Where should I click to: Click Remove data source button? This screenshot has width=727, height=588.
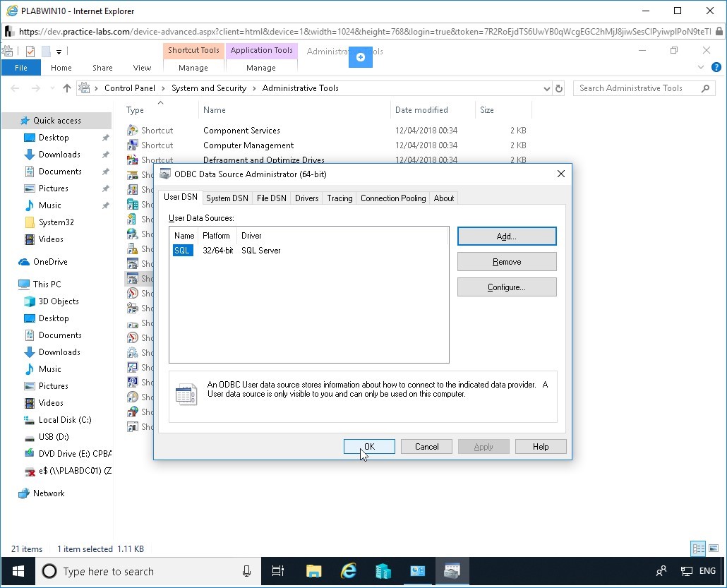(507, 262)
